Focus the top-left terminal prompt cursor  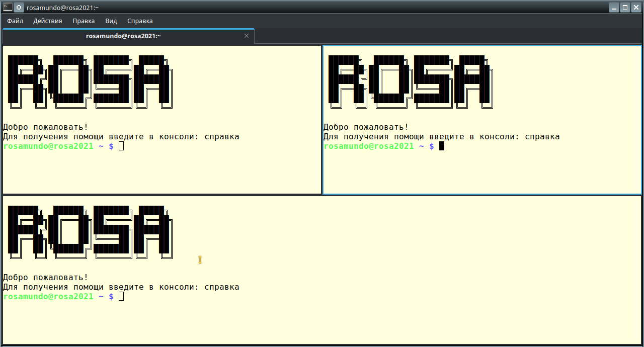point(121,146)
